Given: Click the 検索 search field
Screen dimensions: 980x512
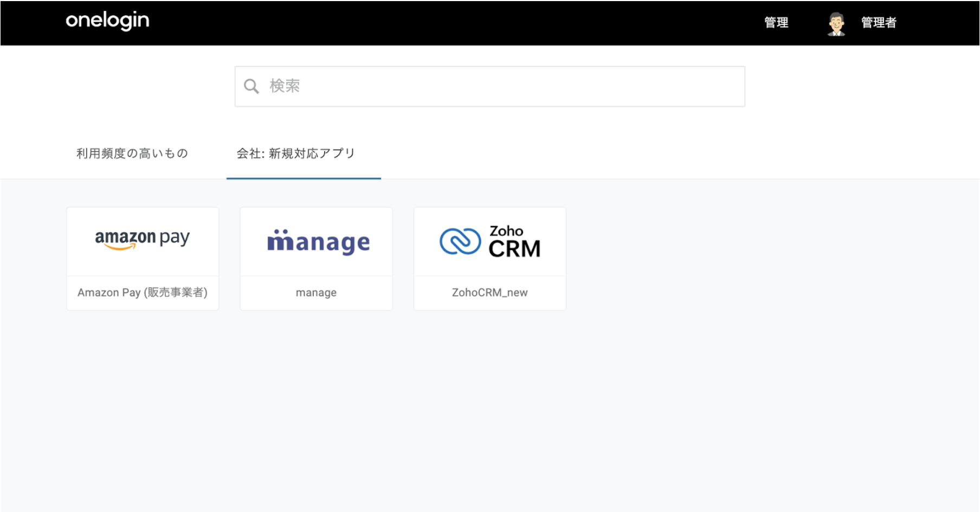Looking at the screenshot, I should pyautogui.click(x=489, y=86).
